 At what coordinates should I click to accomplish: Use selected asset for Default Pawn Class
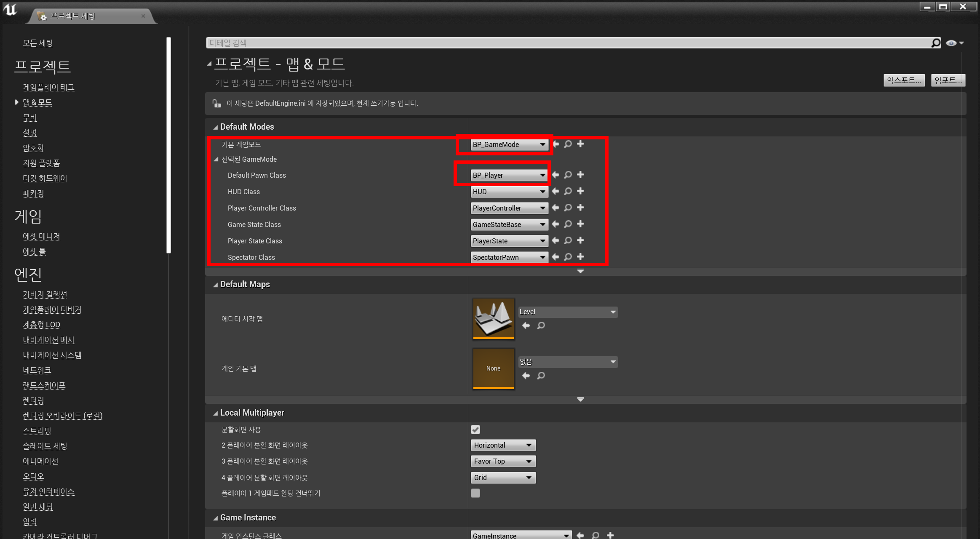(x=556, y=175)
